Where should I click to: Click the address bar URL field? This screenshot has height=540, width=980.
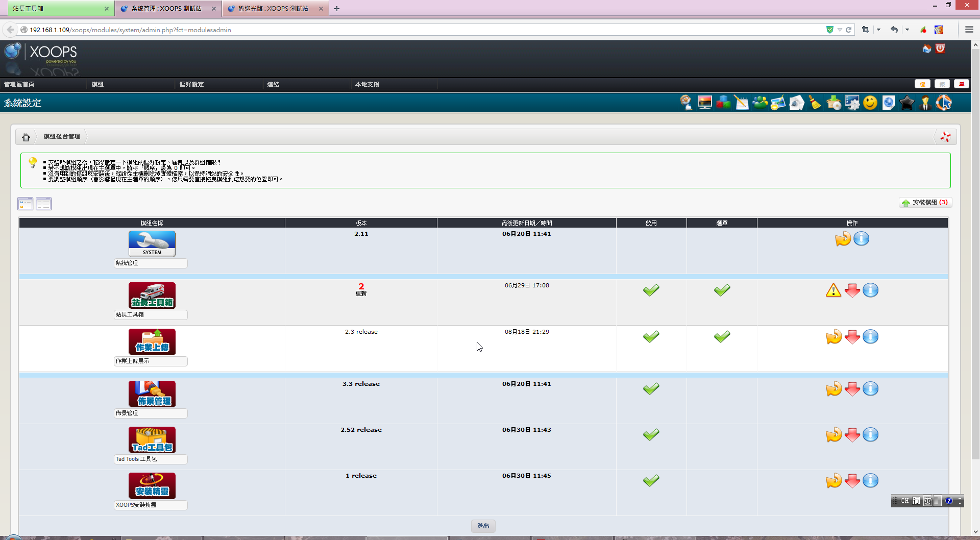pyautogui.click(x=424, y=30)
